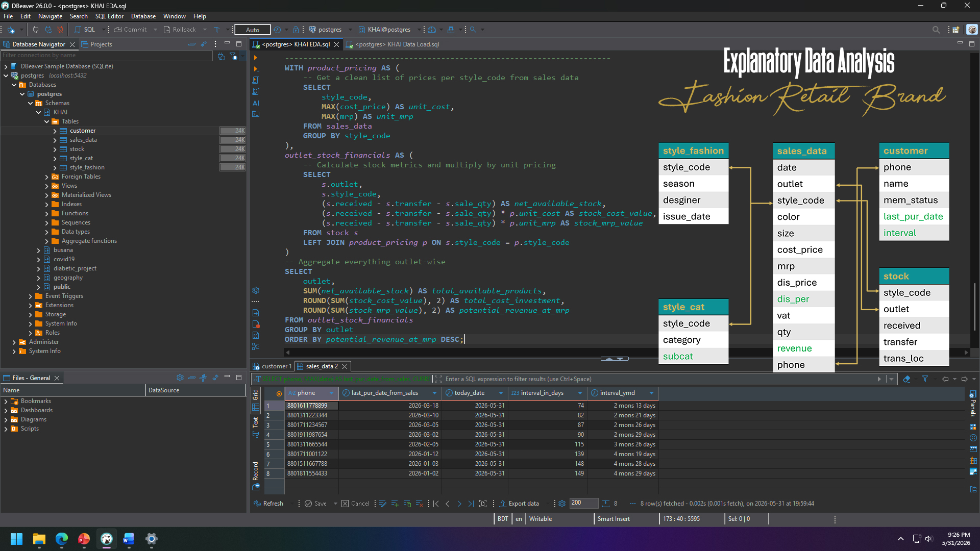Screen dimensions: 980x551
Task: Click the New Database Connection icon
Action: pos(11,30)
